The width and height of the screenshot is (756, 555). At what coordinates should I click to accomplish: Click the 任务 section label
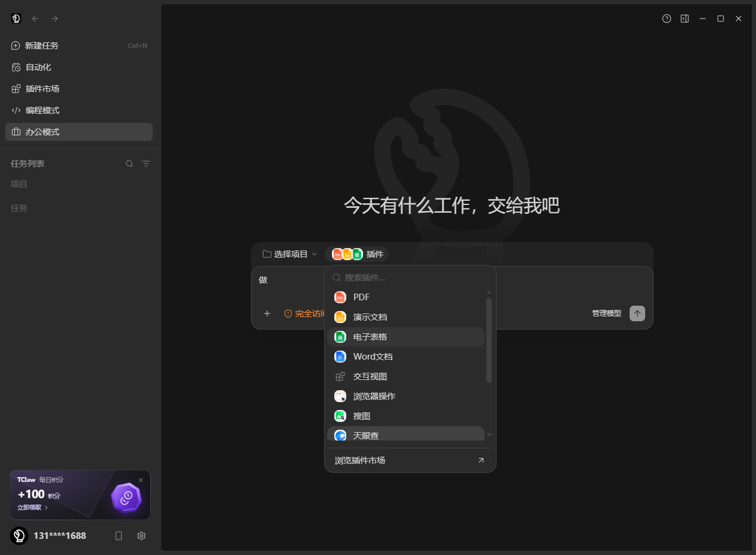click(19, 208)
